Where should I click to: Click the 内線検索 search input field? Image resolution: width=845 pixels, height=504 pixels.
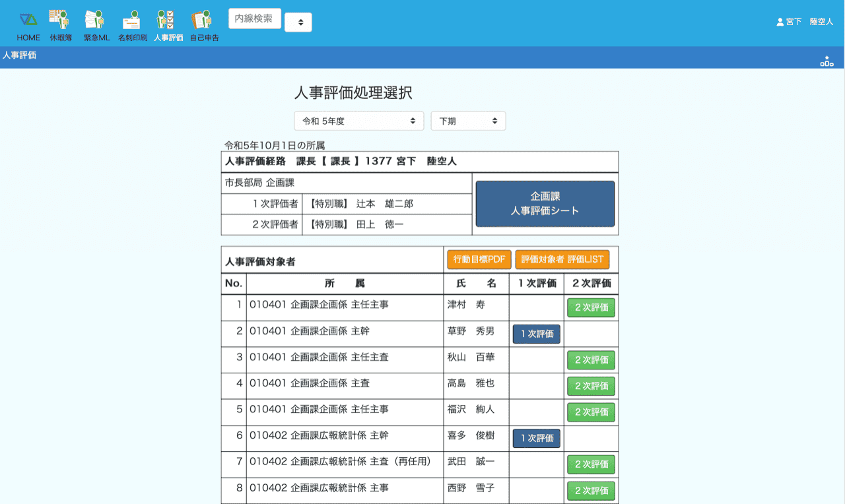(255, 18)
